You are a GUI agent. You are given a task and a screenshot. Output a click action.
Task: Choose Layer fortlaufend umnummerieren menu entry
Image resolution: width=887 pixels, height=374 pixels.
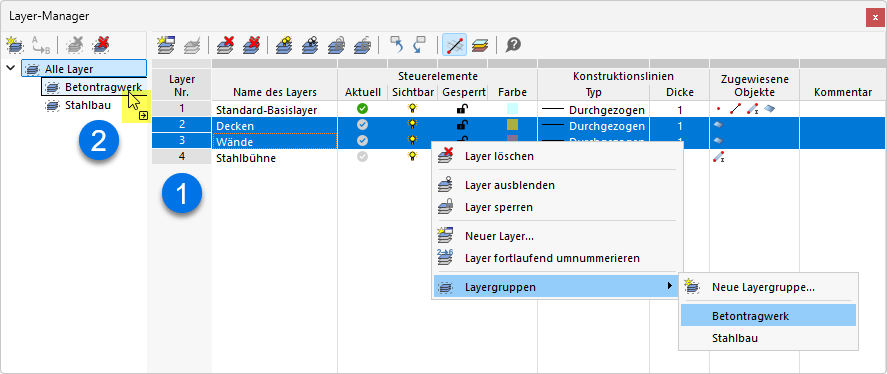click(557, 258)
